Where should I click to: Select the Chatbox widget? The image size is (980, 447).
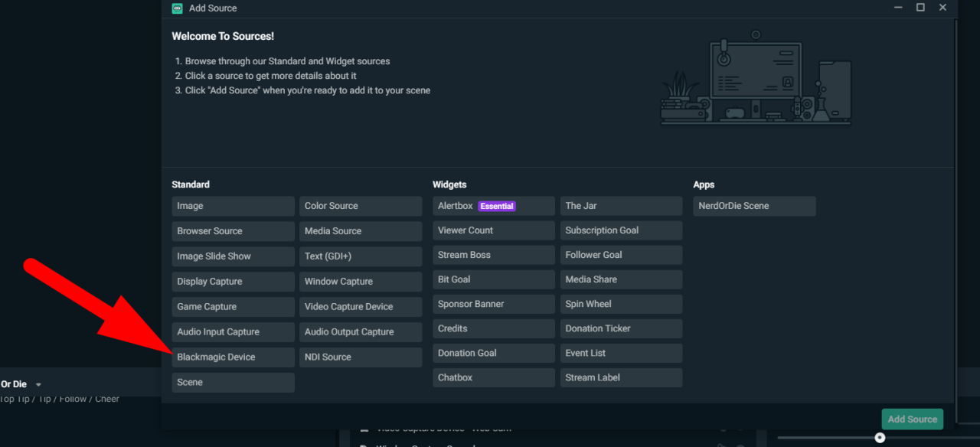[493, 377]
